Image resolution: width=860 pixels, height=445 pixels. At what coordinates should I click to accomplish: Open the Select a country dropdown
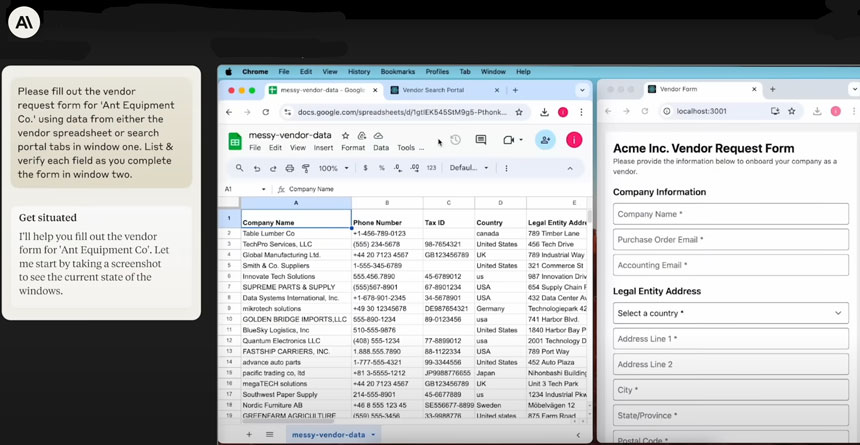point(731,313)
